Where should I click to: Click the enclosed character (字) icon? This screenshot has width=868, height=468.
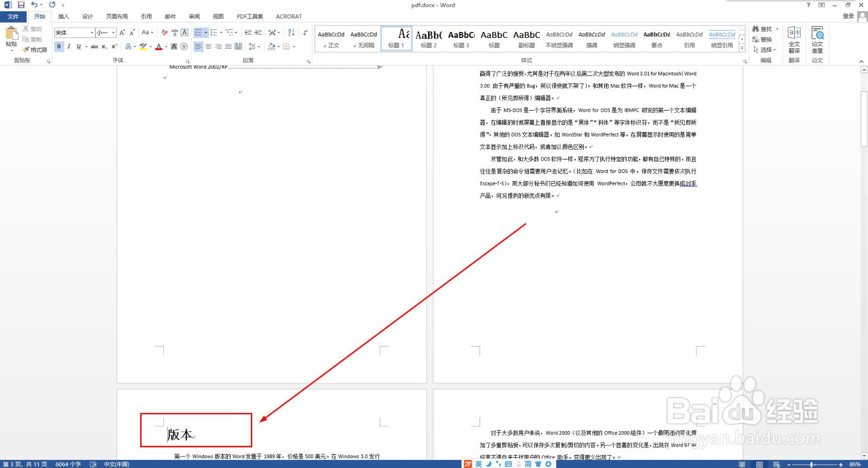coord(184,47)
